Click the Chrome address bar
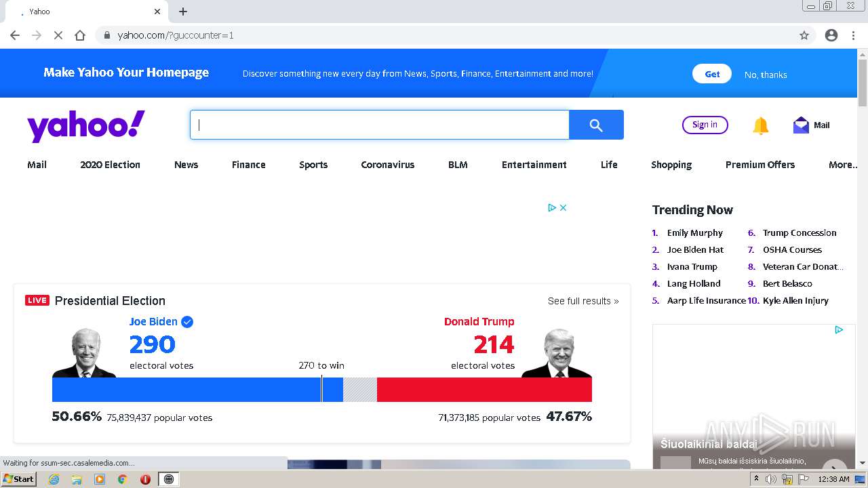Viewport: 868px width, 488px height. (448, 35)
